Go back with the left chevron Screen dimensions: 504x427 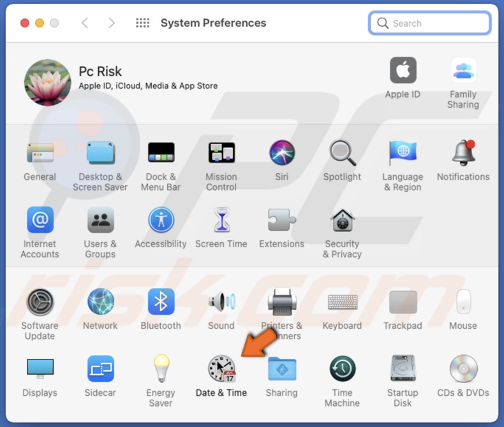tap(85, 23)
